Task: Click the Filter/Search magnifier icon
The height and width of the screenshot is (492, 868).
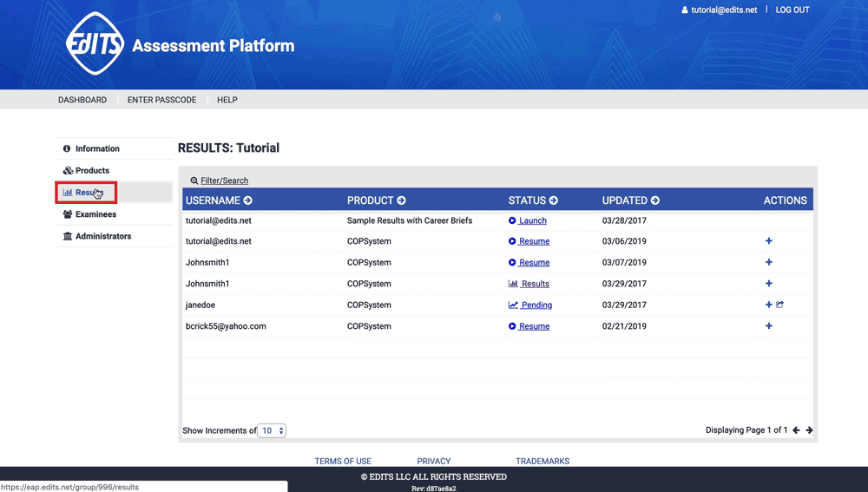Action: click(x=194, y=180)
